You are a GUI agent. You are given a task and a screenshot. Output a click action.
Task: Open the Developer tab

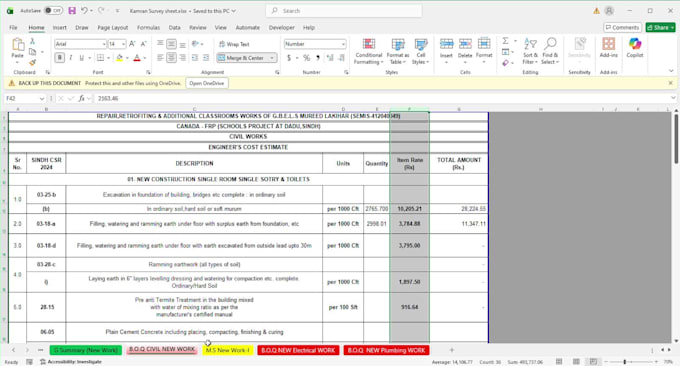(281, 27)
